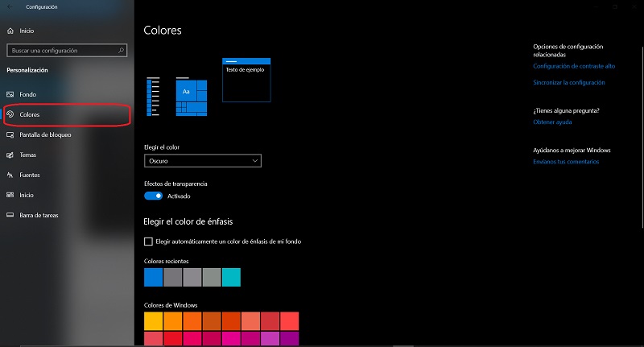Click the Temas brush icon
This screenshot has height=347, width=644.
10,155
